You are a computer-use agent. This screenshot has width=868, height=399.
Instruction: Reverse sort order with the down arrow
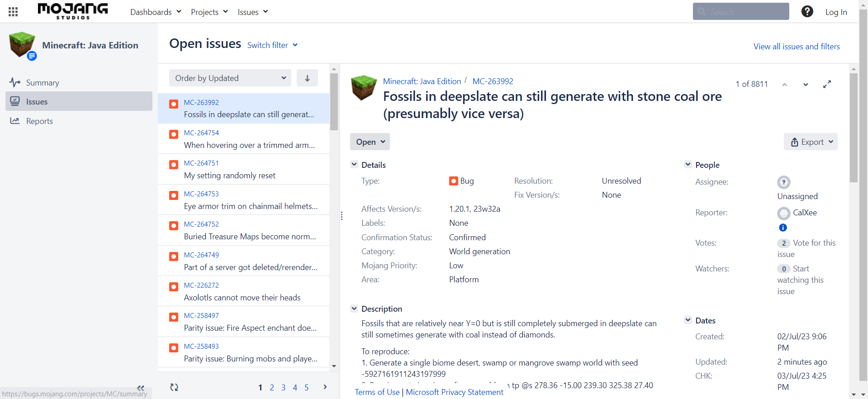coord(307,78)
